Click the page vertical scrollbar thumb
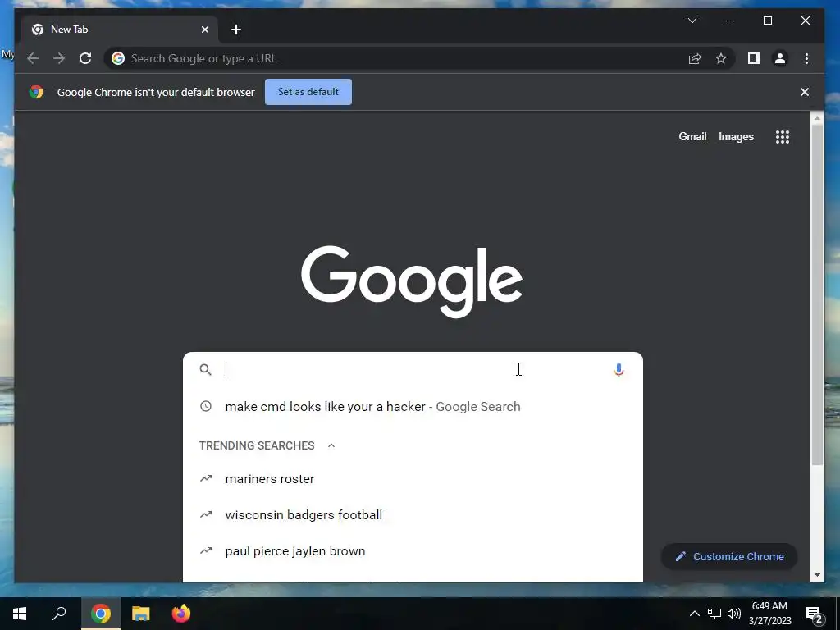This screenshot has height=630, width=840. (817, 295)
